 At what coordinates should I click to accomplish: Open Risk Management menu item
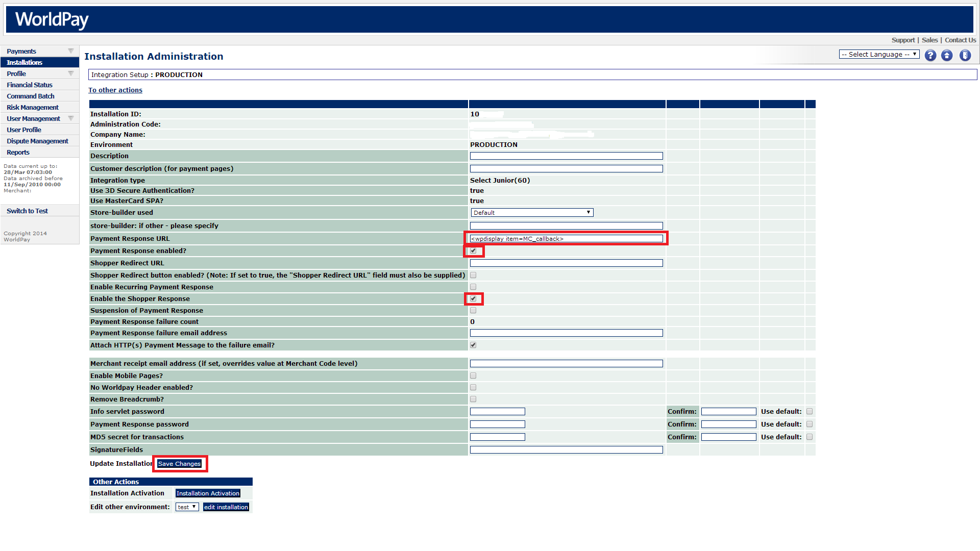click(x=33, y=108)
